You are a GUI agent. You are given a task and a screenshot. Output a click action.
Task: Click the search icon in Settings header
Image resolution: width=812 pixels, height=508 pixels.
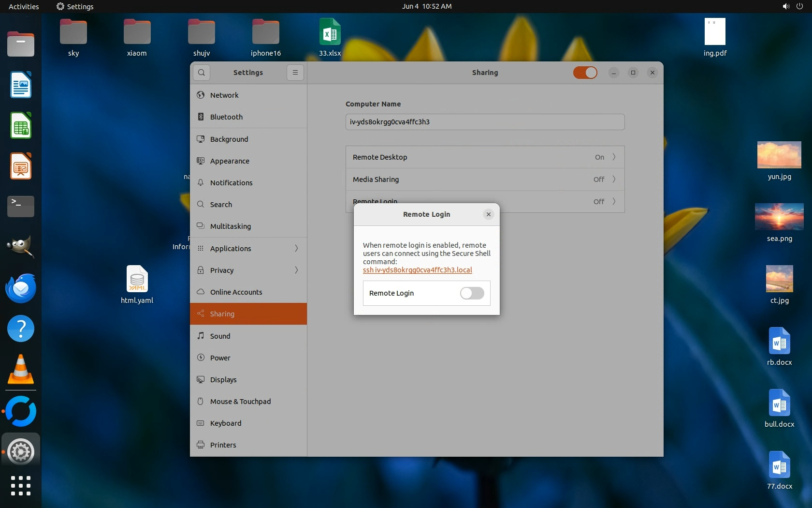(x=202, y=73)
